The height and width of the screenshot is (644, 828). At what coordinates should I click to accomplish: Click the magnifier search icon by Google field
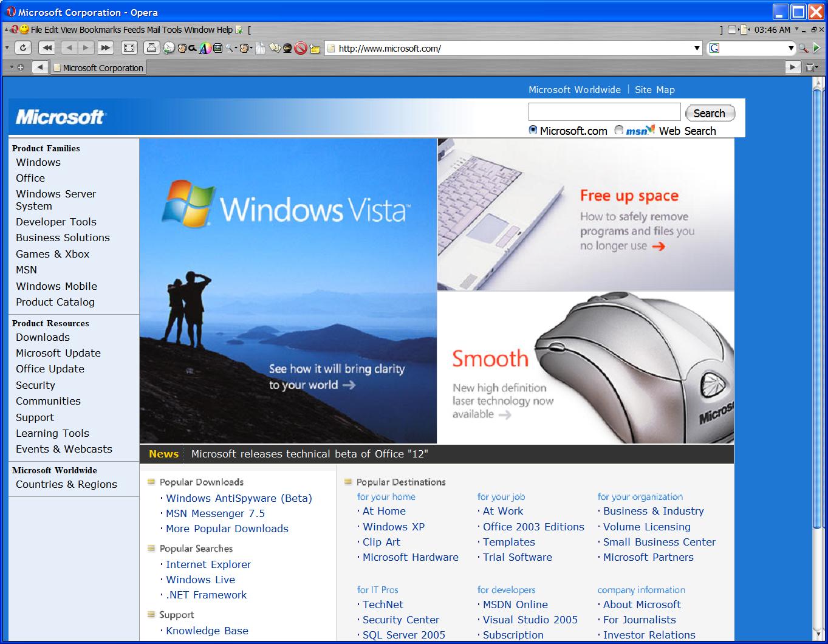803,48
